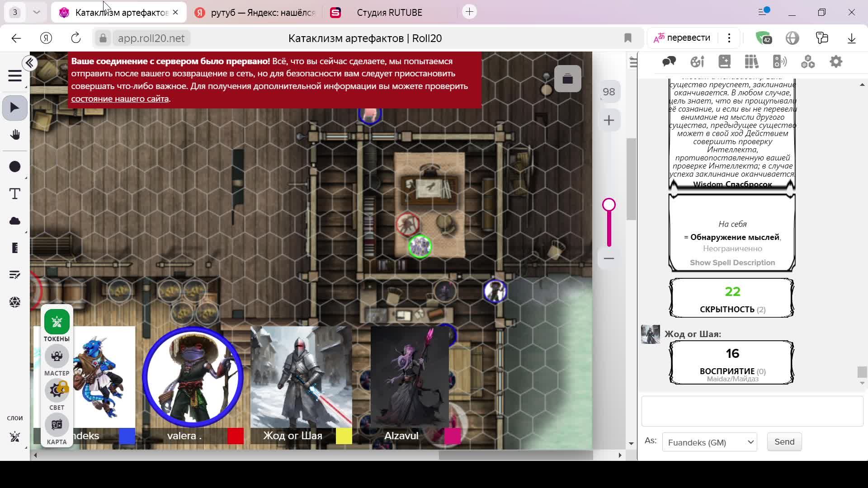Click Alzavul's magenta color swatch
Viewport: 868px width, 488px height.
[x=453, y=436]
